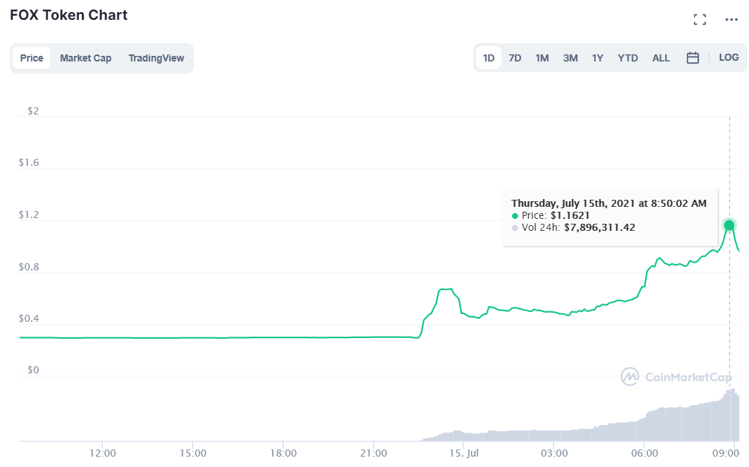Image resolution: width=749 pixels, height=467 pixels.
Task: Select the 1D time range
Action: [x=489, y=58]
